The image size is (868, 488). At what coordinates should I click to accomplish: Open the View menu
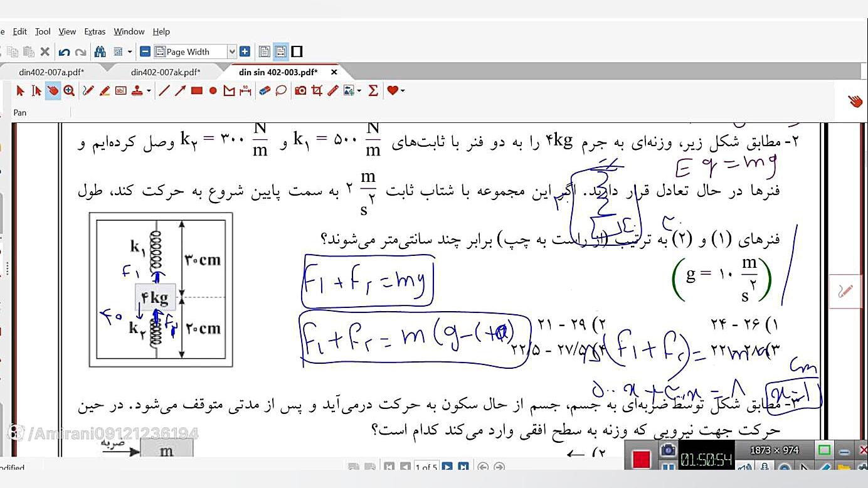coord(67,31)
